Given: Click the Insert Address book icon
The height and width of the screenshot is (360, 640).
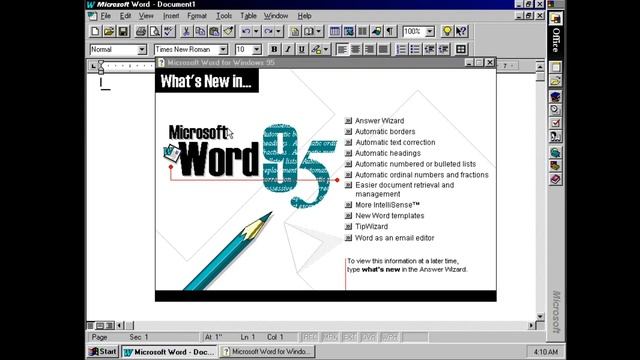Looking at the screenshot, I should pyautogui.click(x=309, y=31).
